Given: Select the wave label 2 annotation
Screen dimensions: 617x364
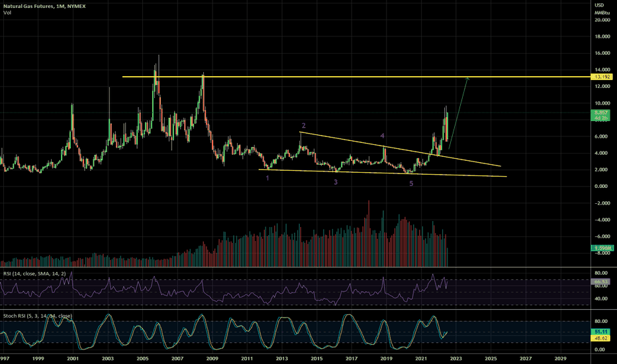Looking at the screenshot, I should 303,126.
